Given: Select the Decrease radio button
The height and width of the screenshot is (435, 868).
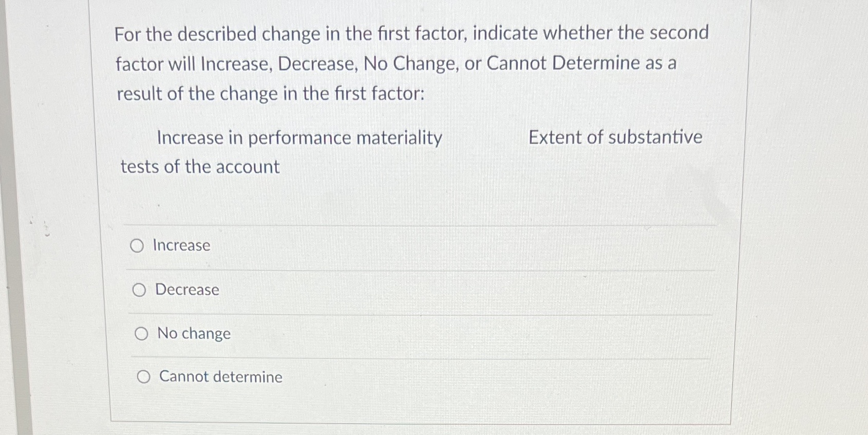Looking at the screenshot, I should point(139,290).
